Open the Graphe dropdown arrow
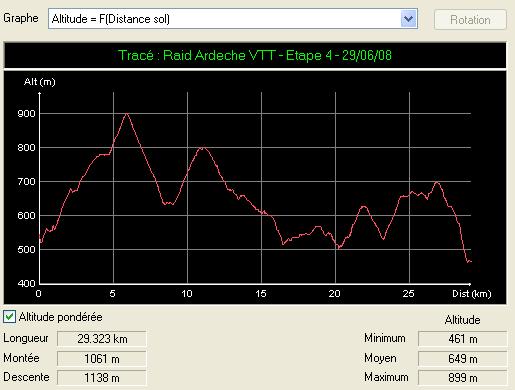Viewport: 515px width, 390px height. pos(409,19)
